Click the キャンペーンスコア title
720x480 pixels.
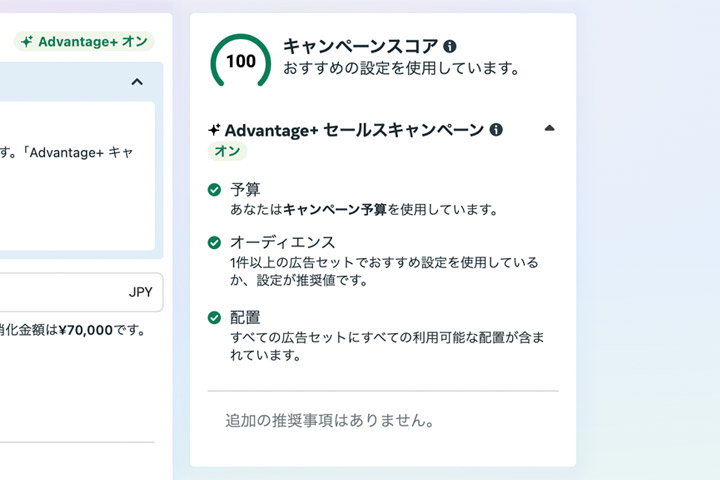pyautogui.click(x=361, y=46)
